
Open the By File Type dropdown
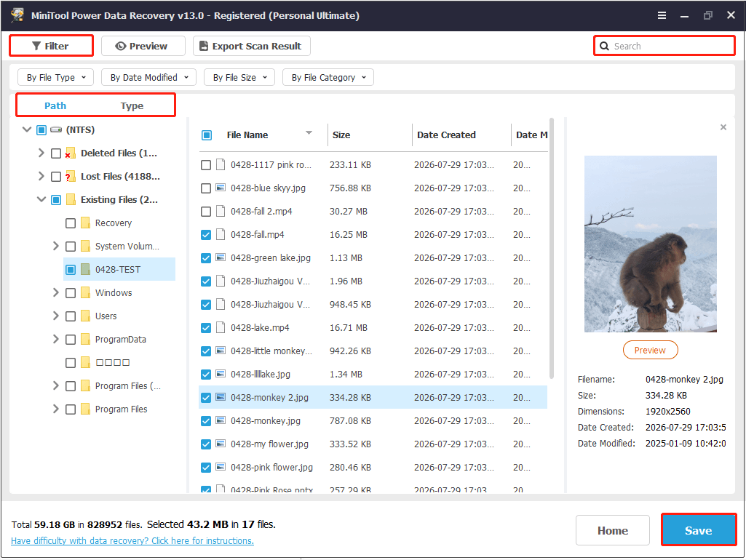(55, 78)
